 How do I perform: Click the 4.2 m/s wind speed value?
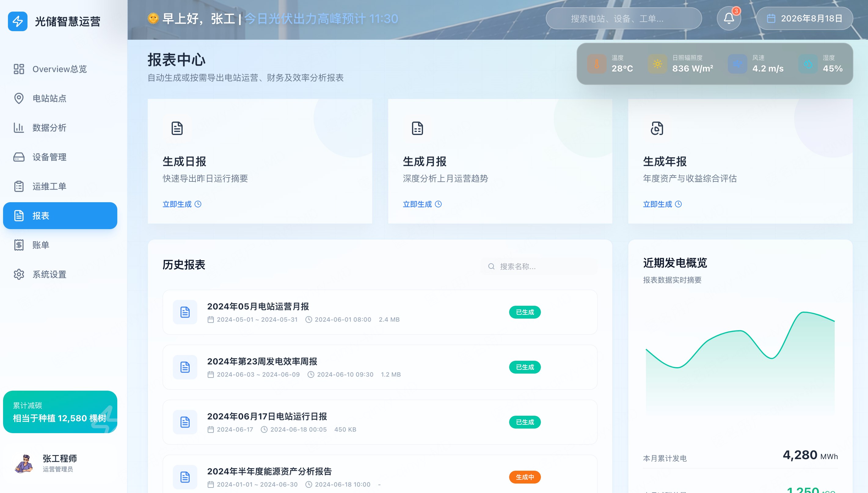coord(768,68)
